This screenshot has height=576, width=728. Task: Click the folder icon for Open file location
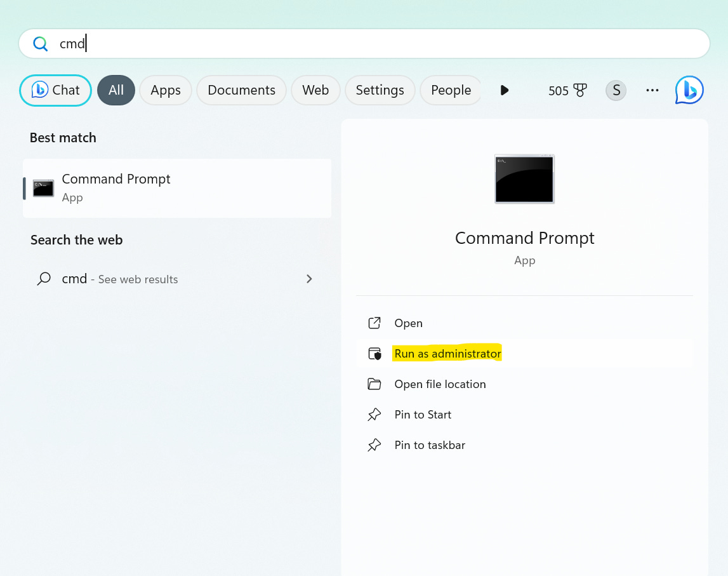tap(375, 384)
